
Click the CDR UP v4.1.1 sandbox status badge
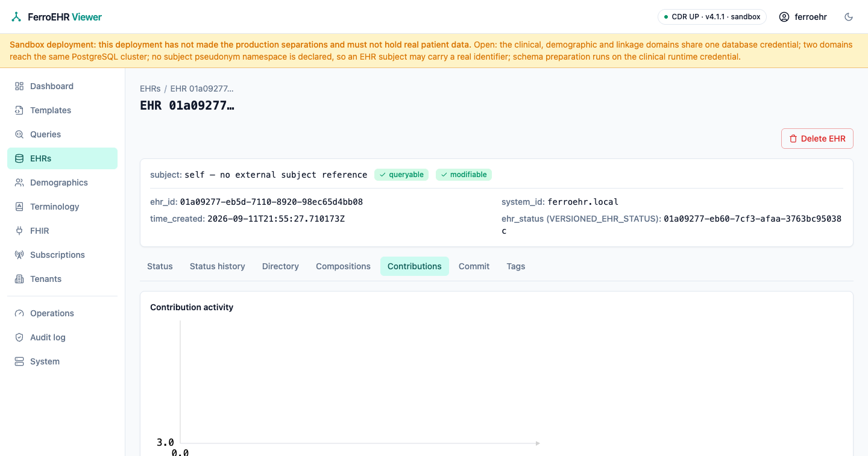click(712, 17)
